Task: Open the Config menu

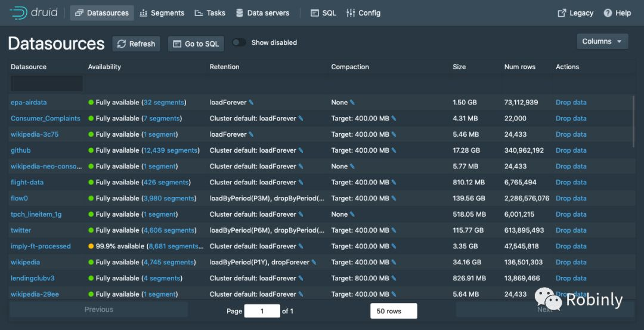Action: 364,13
